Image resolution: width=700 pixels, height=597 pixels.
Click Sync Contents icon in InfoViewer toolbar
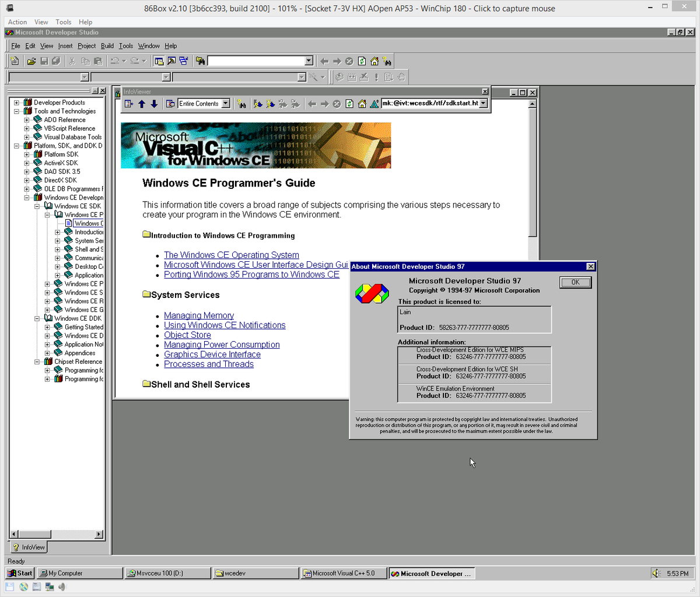coord(129,104)
